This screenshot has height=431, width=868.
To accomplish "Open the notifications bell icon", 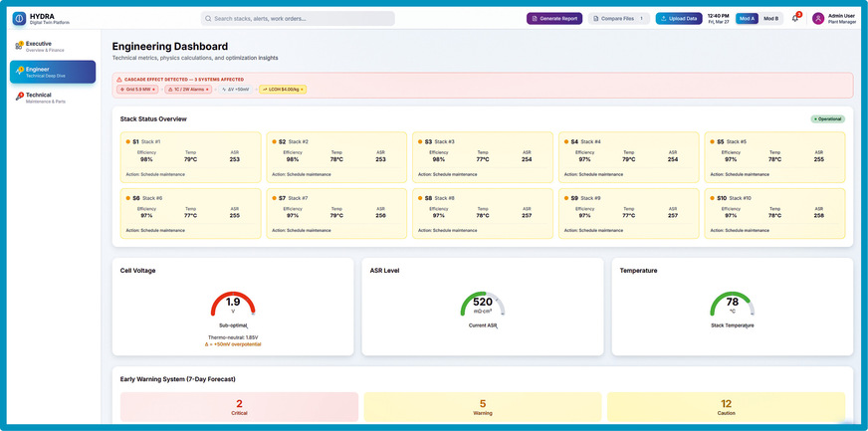I will pyautogui.click(x=795, y=18).
